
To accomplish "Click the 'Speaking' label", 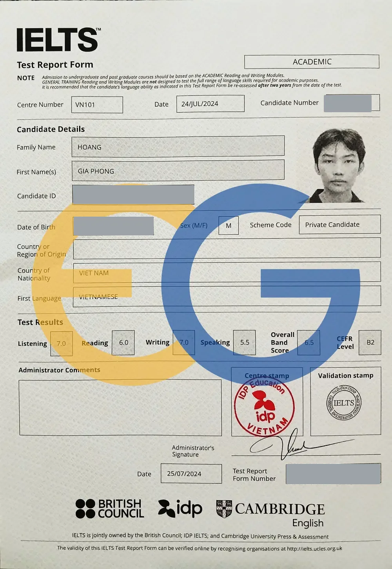I will pos(215,343).
